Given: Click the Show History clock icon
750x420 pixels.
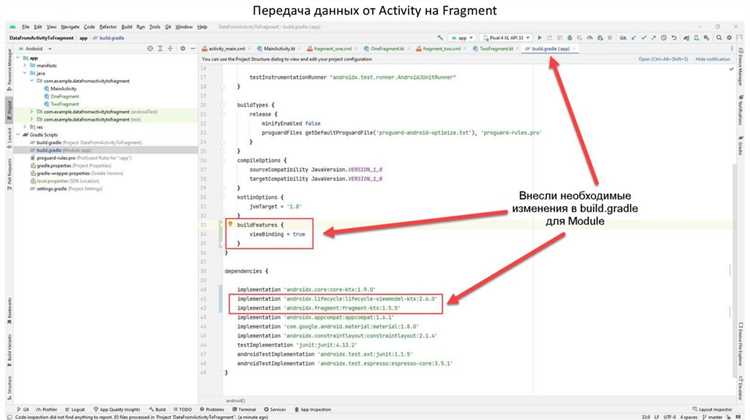Looking at the screenshot, I should pyautogui.click(x=663, y=38).
